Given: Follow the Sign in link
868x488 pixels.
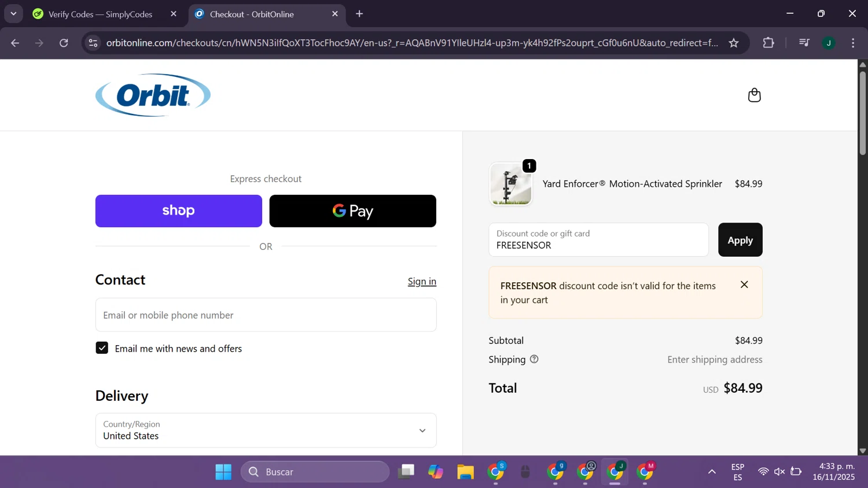Looking at the screenshot, I should (x=422, y=282).
